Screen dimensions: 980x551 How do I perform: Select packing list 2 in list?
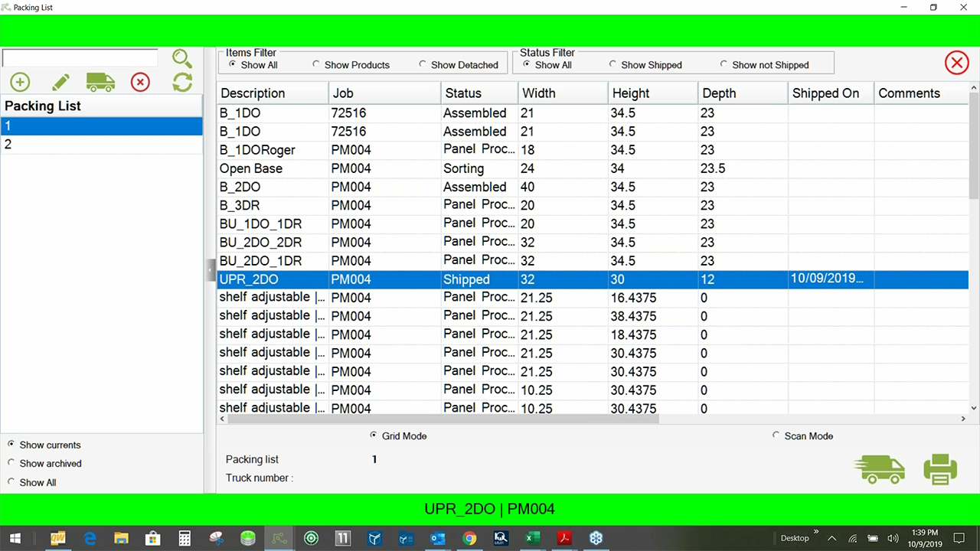101,145
